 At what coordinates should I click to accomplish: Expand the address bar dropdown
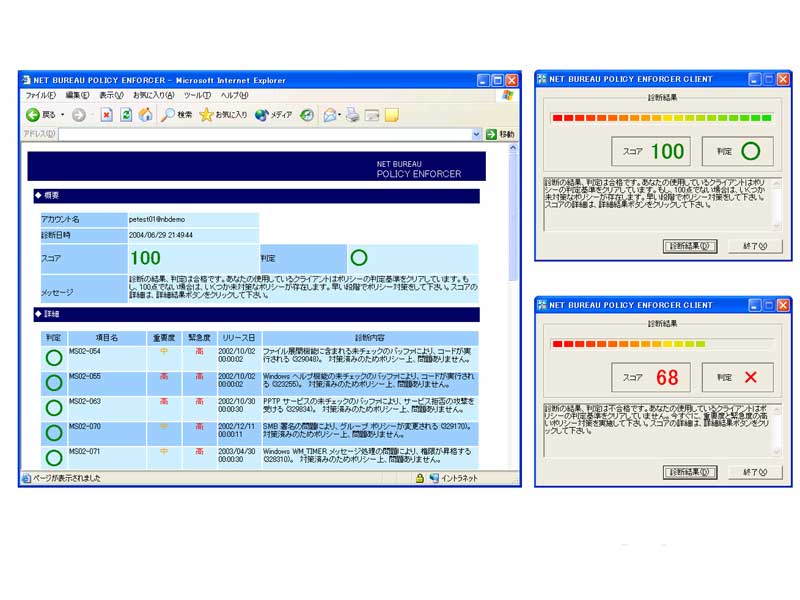click(x=477, y=134)
